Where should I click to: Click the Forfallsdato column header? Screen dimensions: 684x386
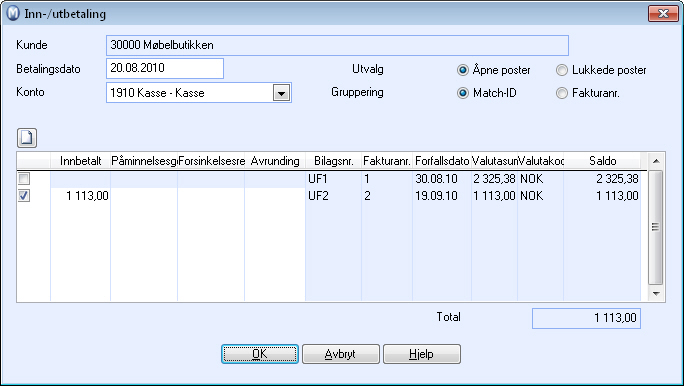click(x=442, y=161)
